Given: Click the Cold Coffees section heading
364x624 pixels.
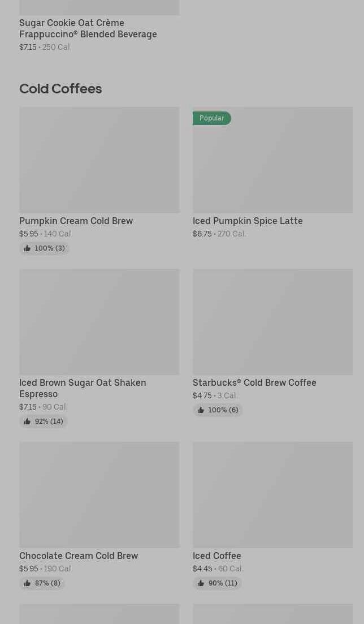Looking at the screenshot, I should [60, 89].
